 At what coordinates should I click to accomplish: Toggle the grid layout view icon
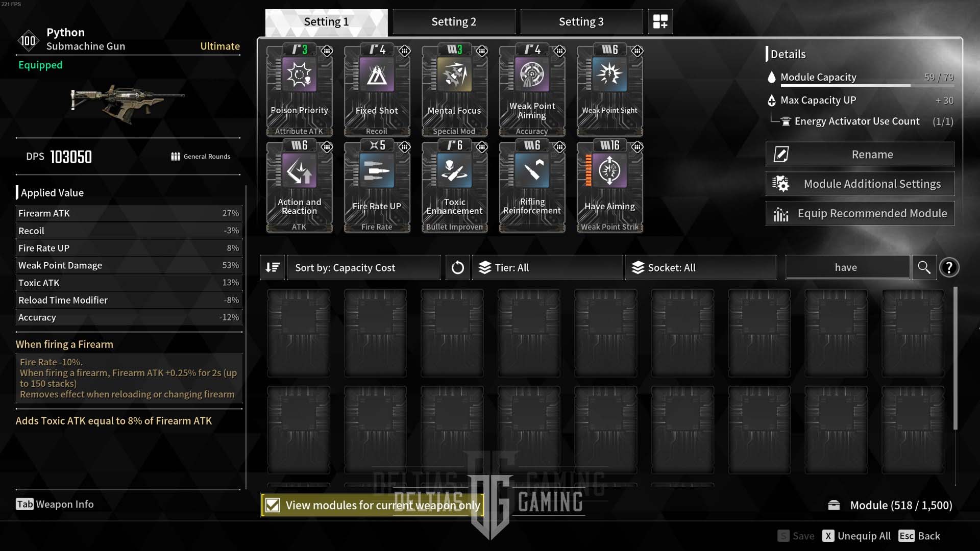pos(659,21)
